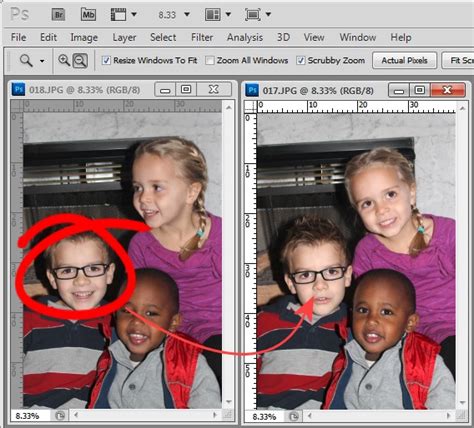
Task: Open the Arrange Documents dropdown arrow
Action: (x=228, y=14)
